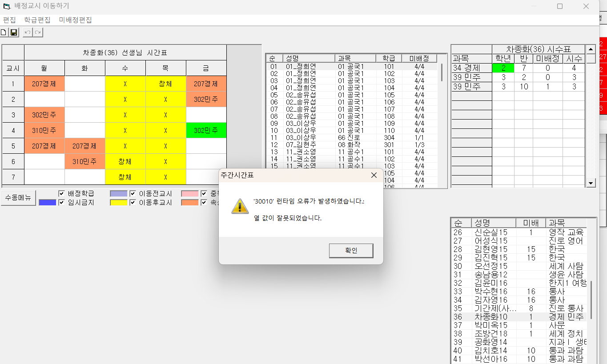Click the lavender 이동전교시 color swatch
Viewport: 607px width, 364px height.
point(119,194)
